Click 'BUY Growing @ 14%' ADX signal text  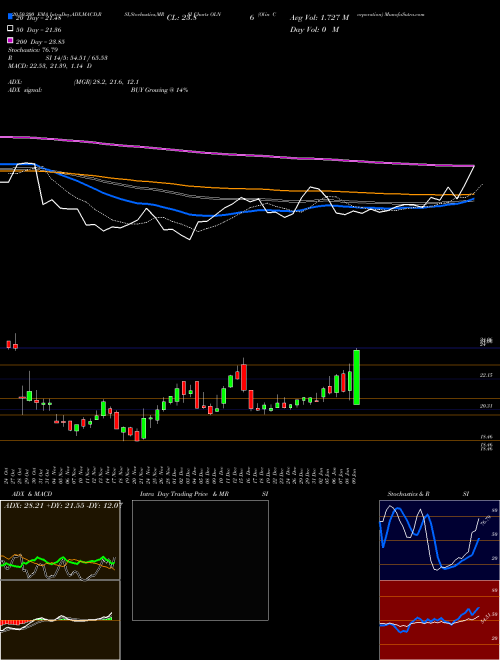(159, 90)
